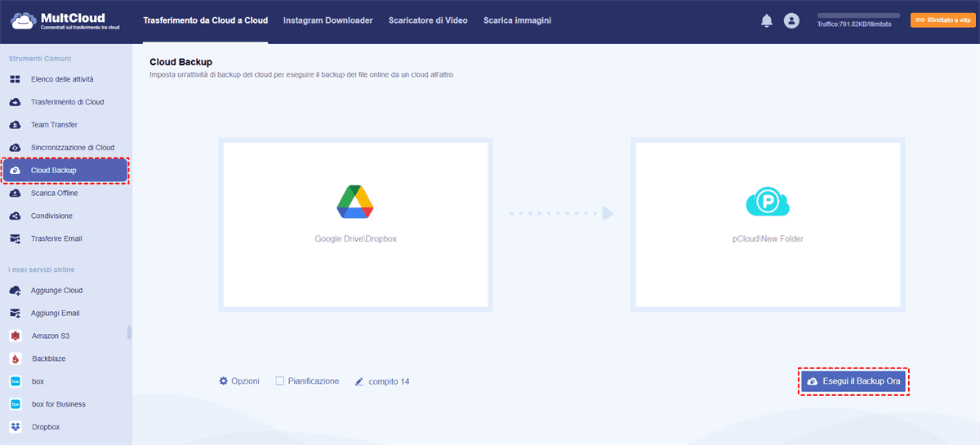Click Trasferimento di Cloud label
Viewport: 980px width, 445px height.
click(x=67, y=102)
